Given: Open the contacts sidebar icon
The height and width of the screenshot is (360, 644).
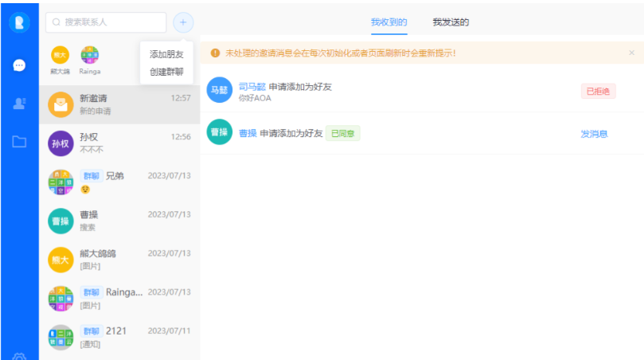Looking at the screenshot, I should point(19,104).
